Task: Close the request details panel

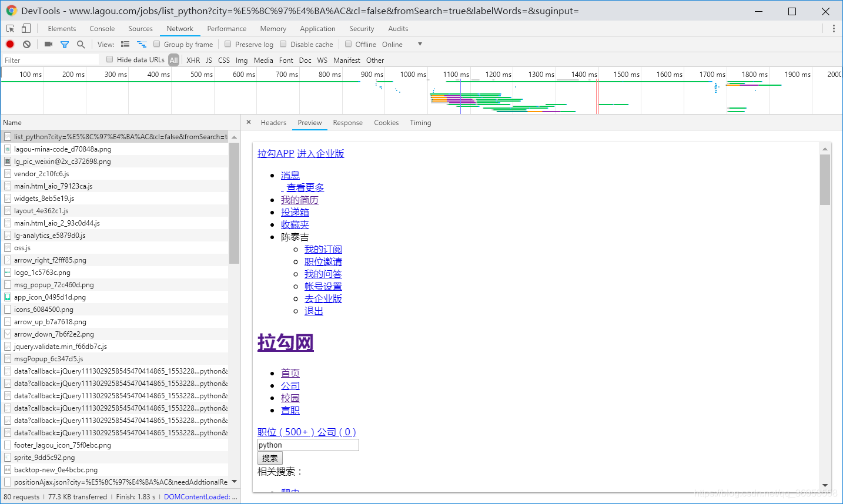Action: click(249, 122)
